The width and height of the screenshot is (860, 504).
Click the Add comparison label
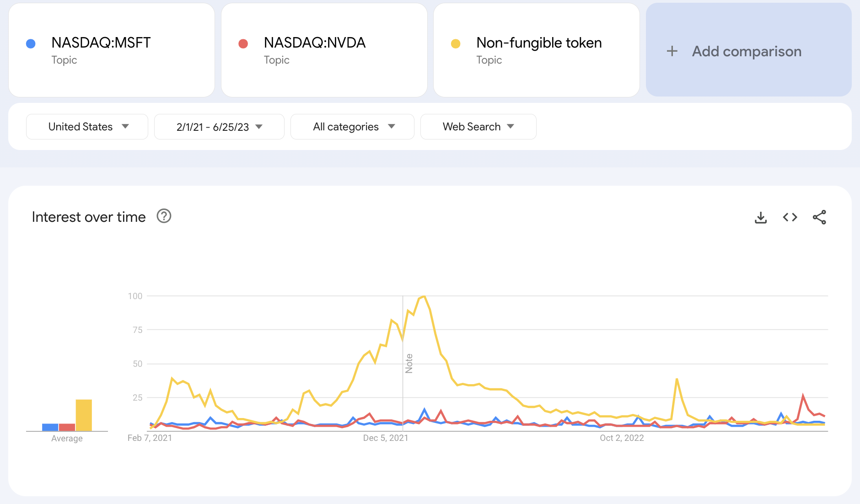tap(747, 51)
